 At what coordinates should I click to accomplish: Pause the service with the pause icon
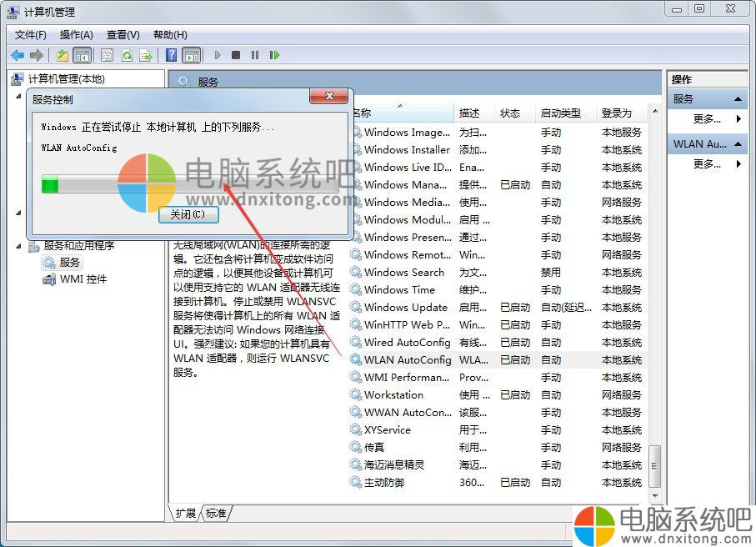(x=255, y=56)
